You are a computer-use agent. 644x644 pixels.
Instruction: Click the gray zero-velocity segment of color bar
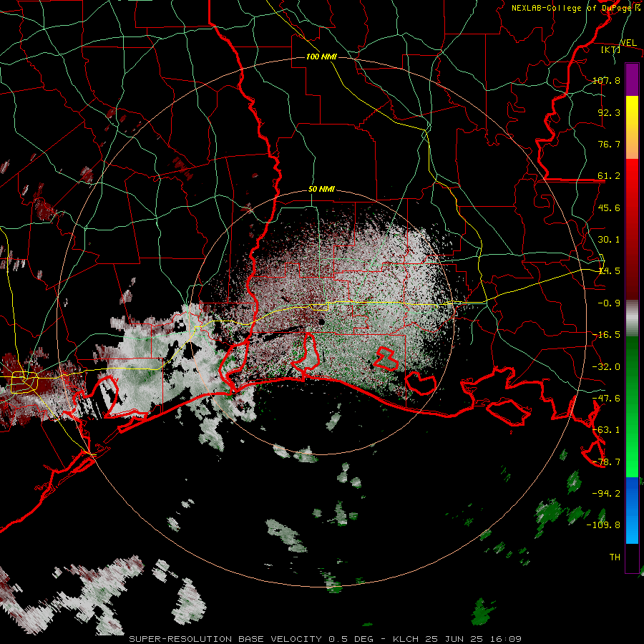pyautogui.click(x=632, y=318)
